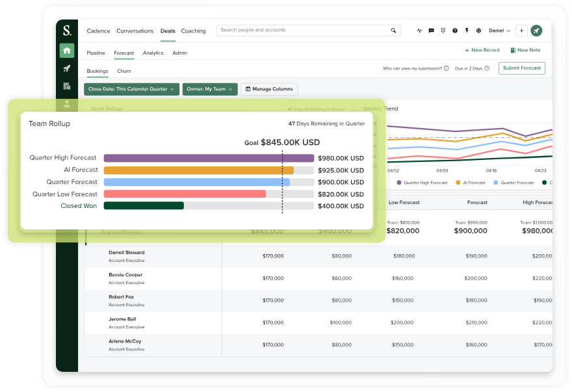The height and width of the screenshot is (392, 572).
Task: Click the Closed Won label
Action: (79, 206)
